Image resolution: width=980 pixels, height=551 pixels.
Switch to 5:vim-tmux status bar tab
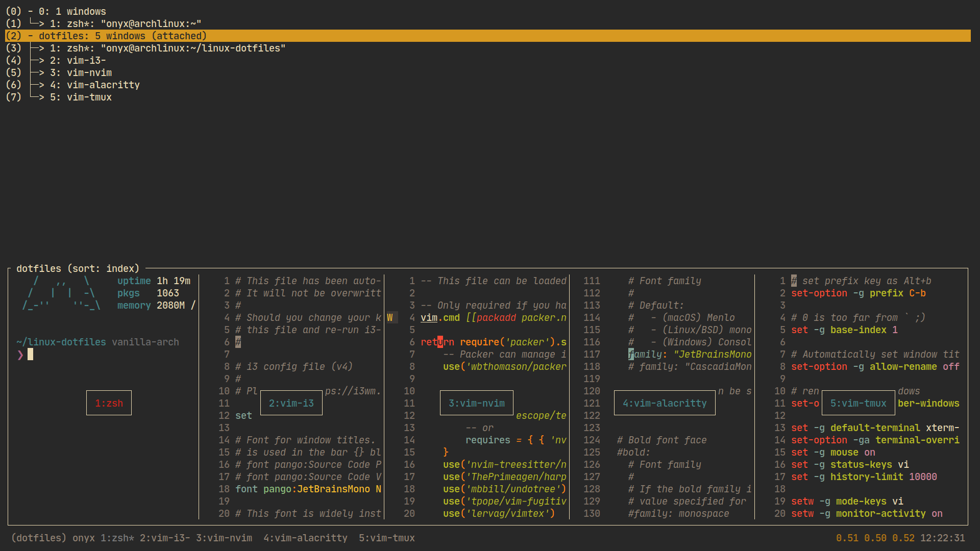pos(386,538)
